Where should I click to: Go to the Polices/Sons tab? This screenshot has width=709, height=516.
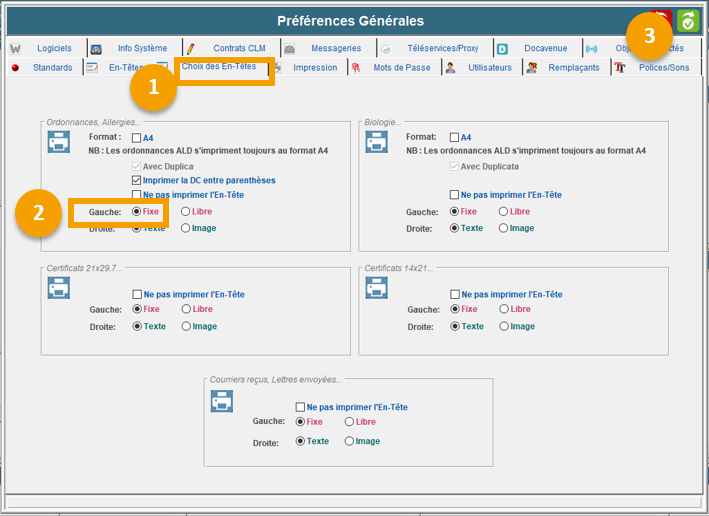click(664, 68)
